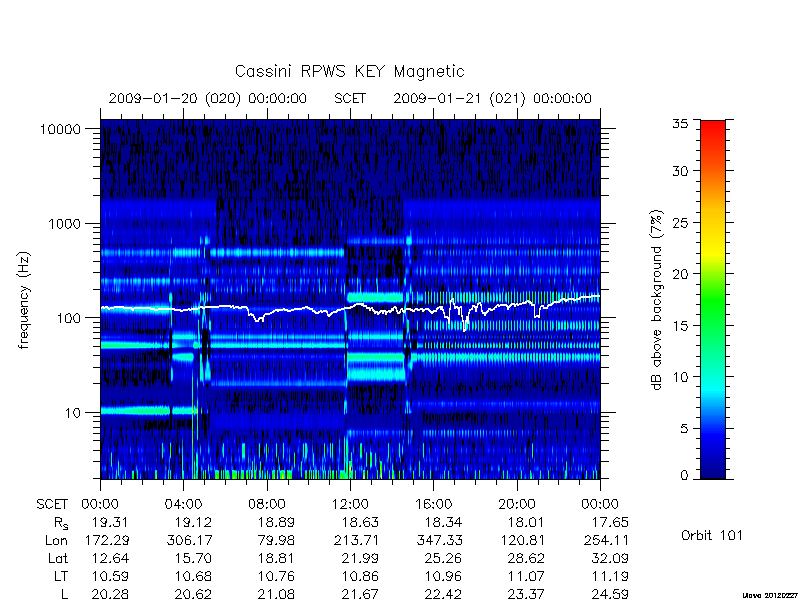Click the '30' colorbar tick label
The height and width of the screenshot is (600, 800).
pyautogui.click(x=680, y=171)
